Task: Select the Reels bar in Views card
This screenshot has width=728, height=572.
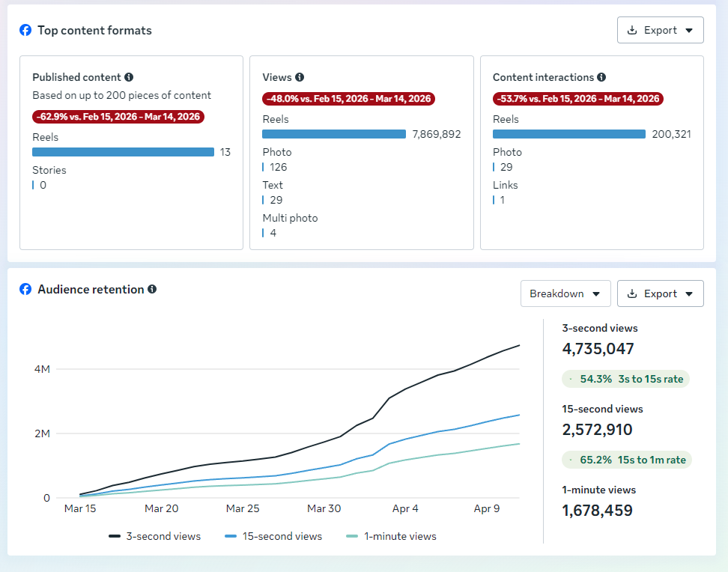Action: [334, 134]
